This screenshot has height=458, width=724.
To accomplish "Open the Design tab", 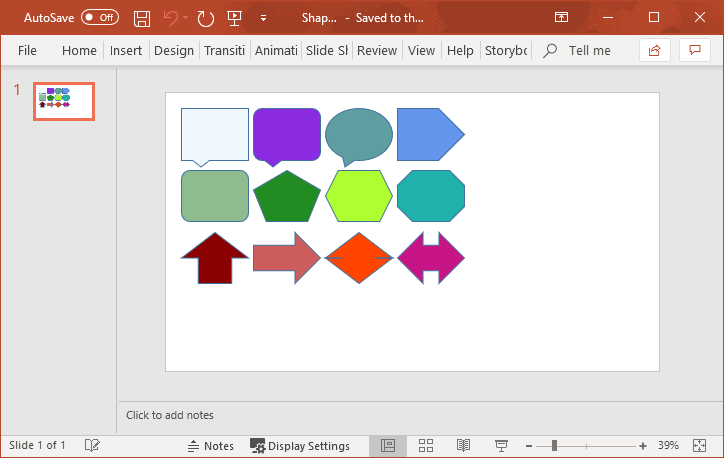I will click(x=174, y=50).
